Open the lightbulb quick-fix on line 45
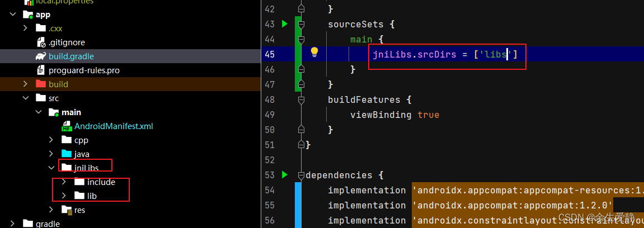The height and width of the screenshot is (228, 644). [314, 52]
